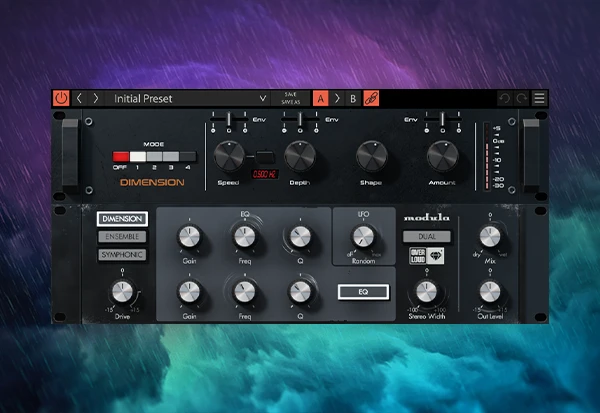Viewport: 600px width, 413px height.
Task: Click the Drive knob
Action: [122, 292]
